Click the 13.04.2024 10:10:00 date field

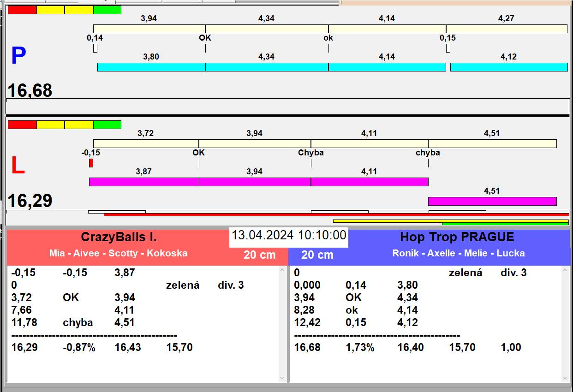[289, 235]
